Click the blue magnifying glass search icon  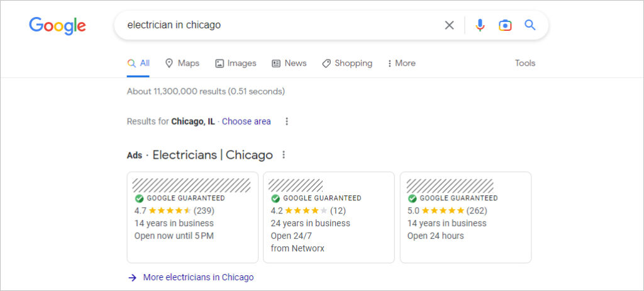click(530, 25)
